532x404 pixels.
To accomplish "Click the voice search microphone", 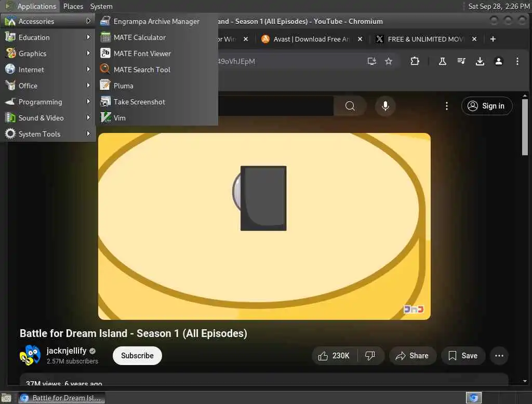I will click(x=385, y=106).
